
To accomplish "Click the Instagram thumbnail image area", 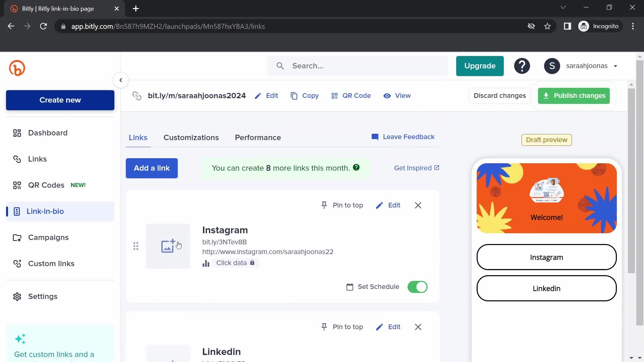I will click(168, 245).
